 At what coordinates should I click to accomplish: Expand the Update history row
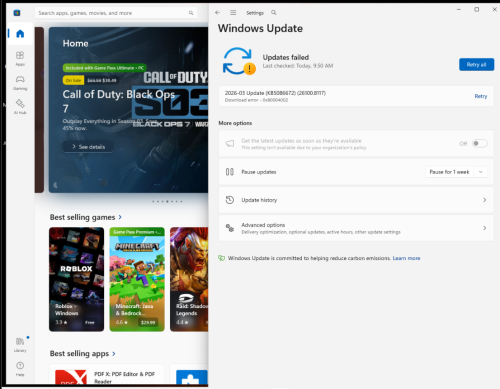(x=356, y=200)
